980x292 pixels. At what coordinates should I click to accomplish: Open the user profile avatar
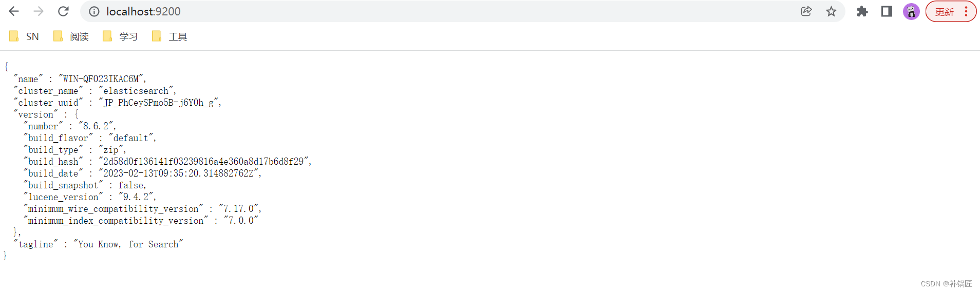coord(911,11)
